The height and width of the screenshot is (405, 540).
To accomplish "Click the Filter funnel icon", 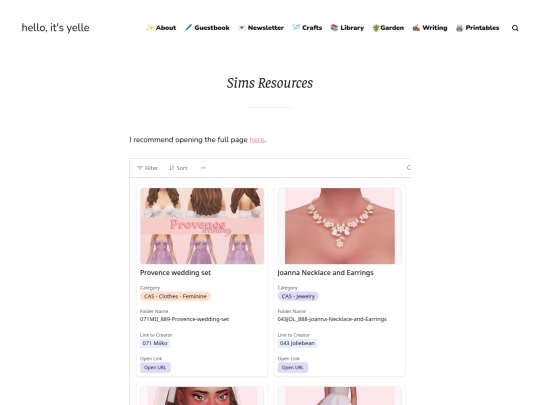I will pyautogui.click(x=140, y=168).
